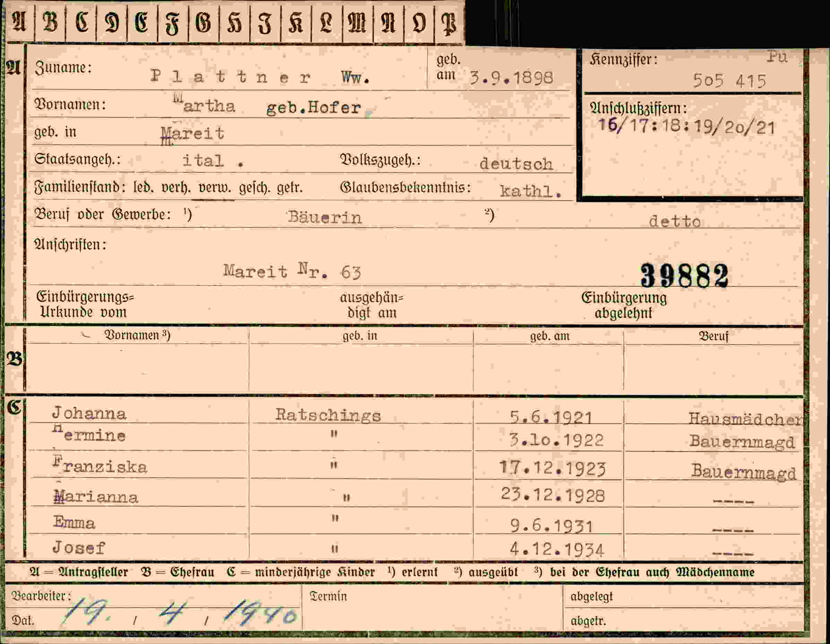Click the ditto mark in Josef's row

[x=335, y=549]
